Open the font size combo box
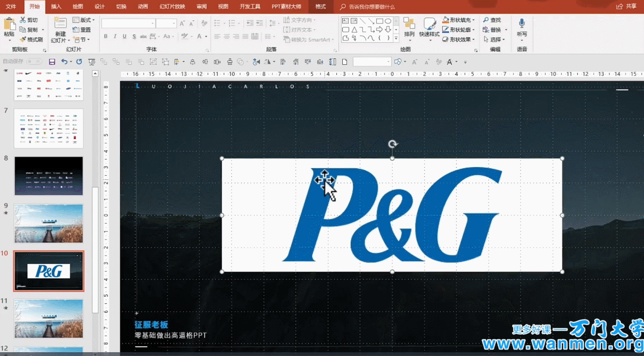 tap(166, 23)
